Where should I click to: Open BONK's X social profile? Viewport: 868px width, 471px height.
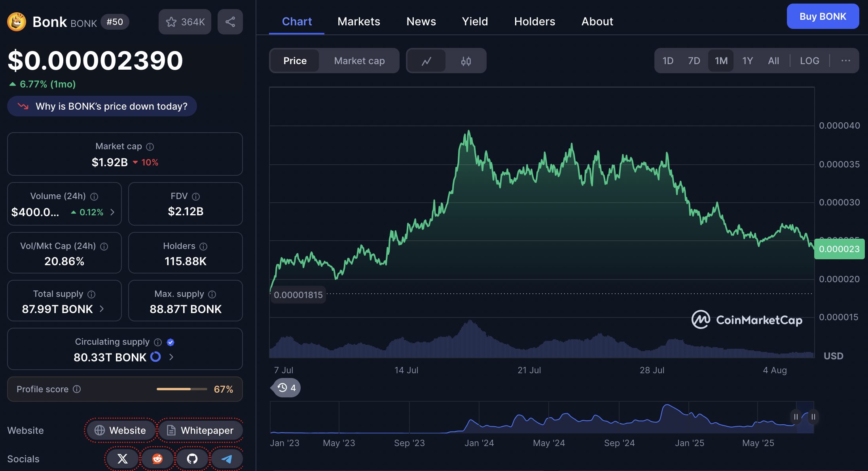[x=122, y=459]
